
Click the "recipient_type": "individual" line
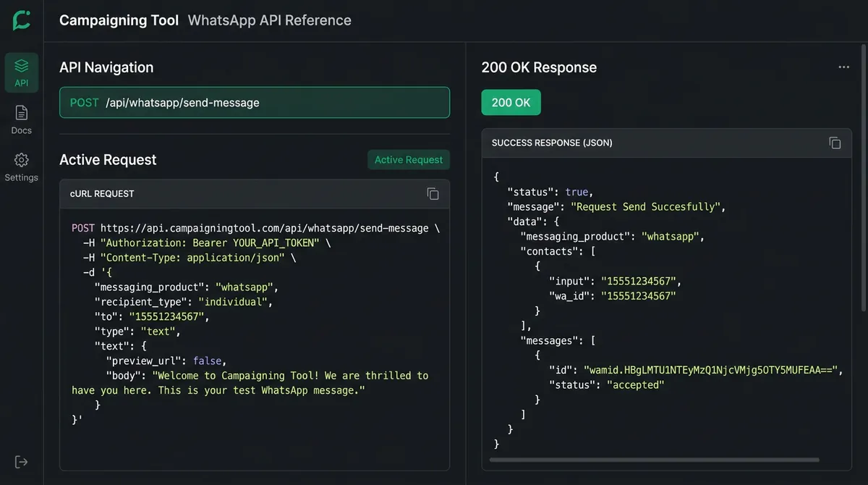(184, 302)
